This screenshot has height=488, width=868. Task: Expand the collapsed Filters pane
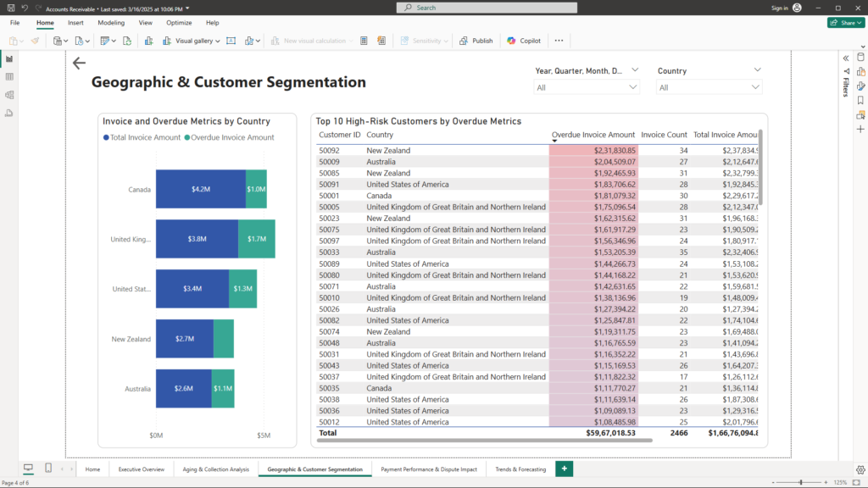point(845,58)
